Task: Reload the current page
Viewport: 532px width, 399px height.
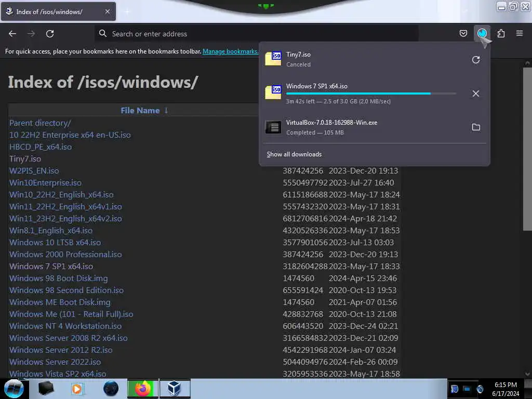Action: pos(50,34)
